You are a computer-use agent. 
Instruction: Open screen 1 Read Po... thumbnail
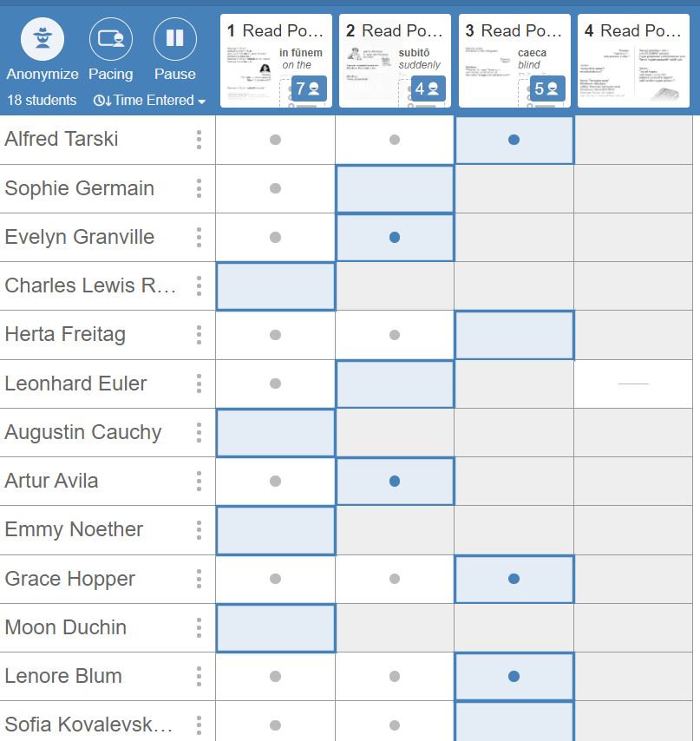coord(276,61)
